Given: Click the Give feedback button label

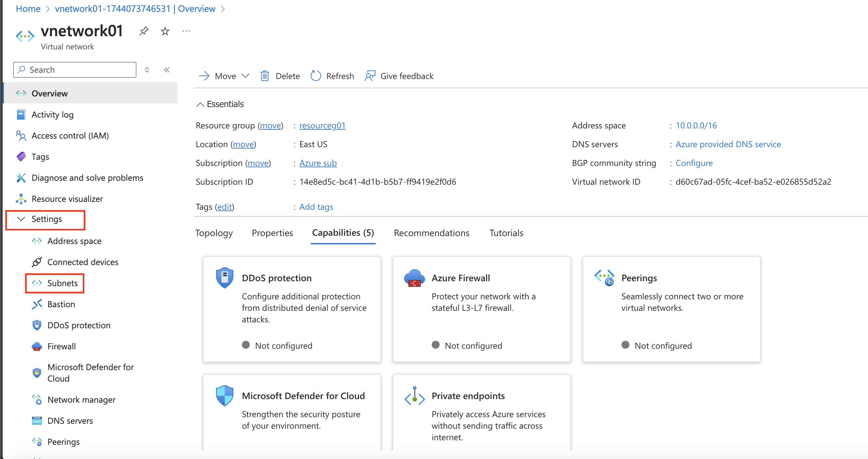Looking at the screenshot, I should [x=407, y=76].
